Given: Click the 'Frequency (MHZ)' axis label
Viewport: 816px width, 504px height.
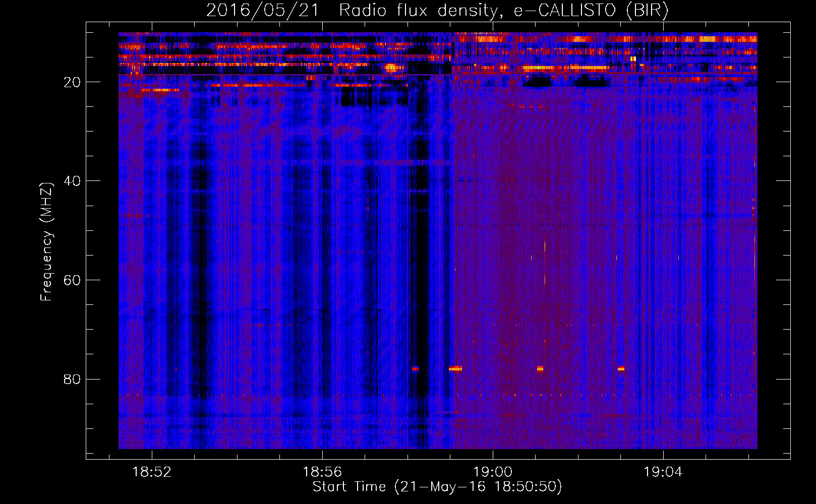Looking at the screenshot, I should coord(46,242).
